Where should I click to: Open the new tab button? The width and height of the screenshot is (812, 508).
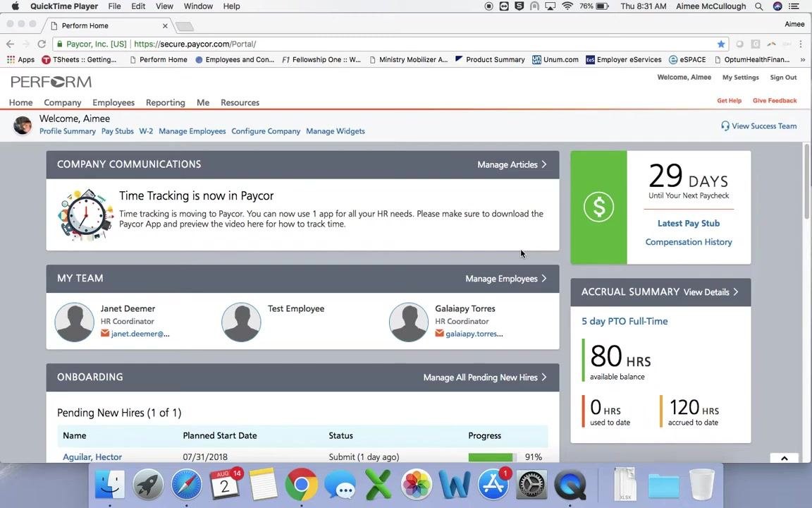point(185,26)
